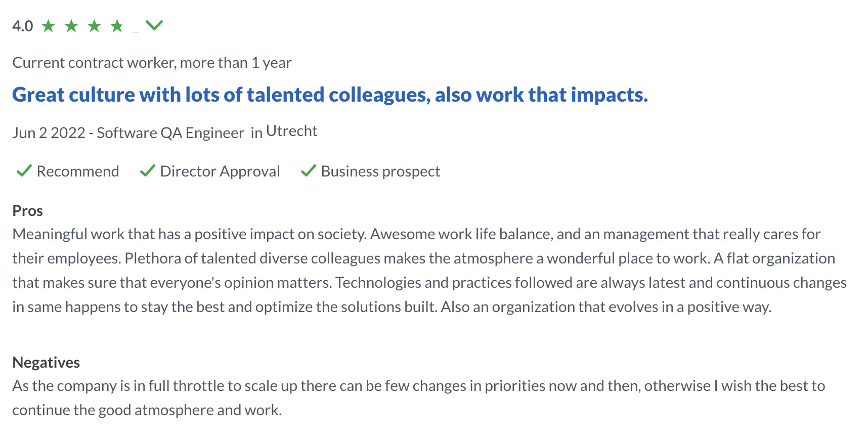The width and height of the screenshot is (868, 442).
Task: Click the Utrecht location link
Action: (292, 131)
